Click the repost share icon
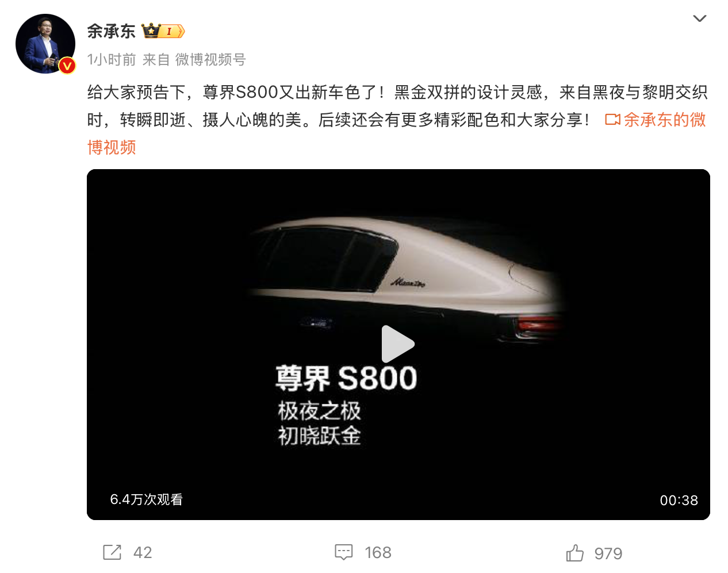This screenshot has width=728, height=573. point(112,552)
